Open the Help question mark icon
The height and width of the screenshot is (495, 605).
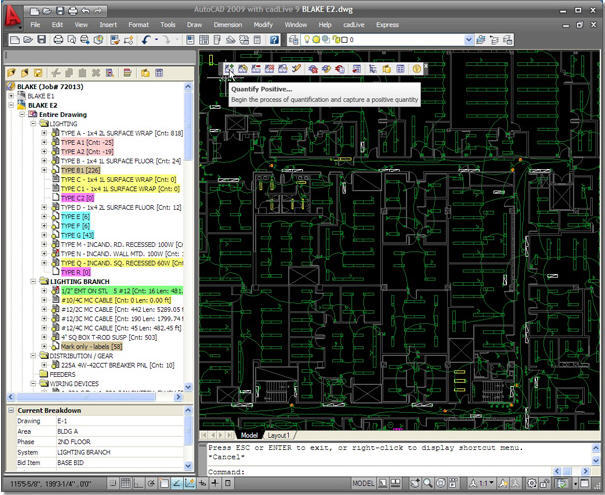coord(274,40)
